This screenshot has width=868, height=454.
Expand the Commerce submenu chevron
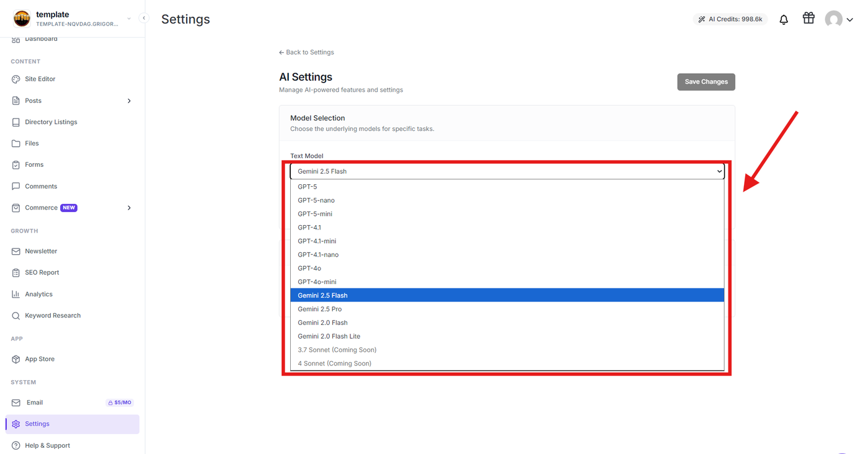point(129,208)
